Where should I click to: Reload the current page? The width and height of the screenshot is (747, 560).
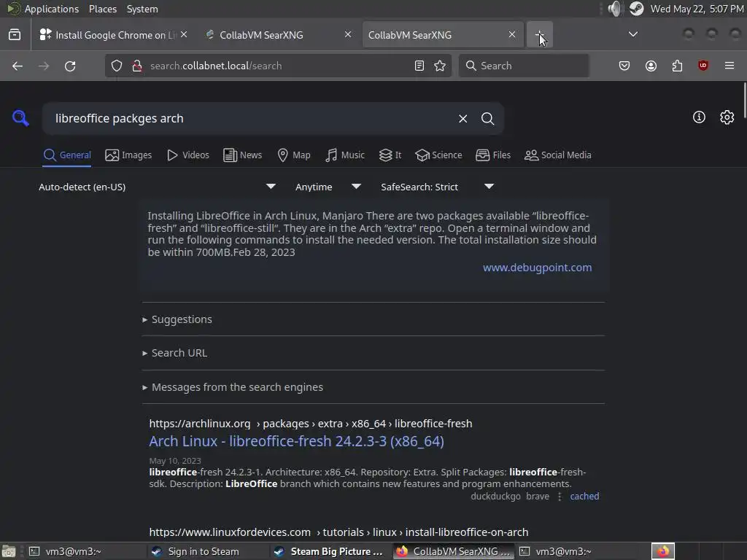[x=70, y=66]
